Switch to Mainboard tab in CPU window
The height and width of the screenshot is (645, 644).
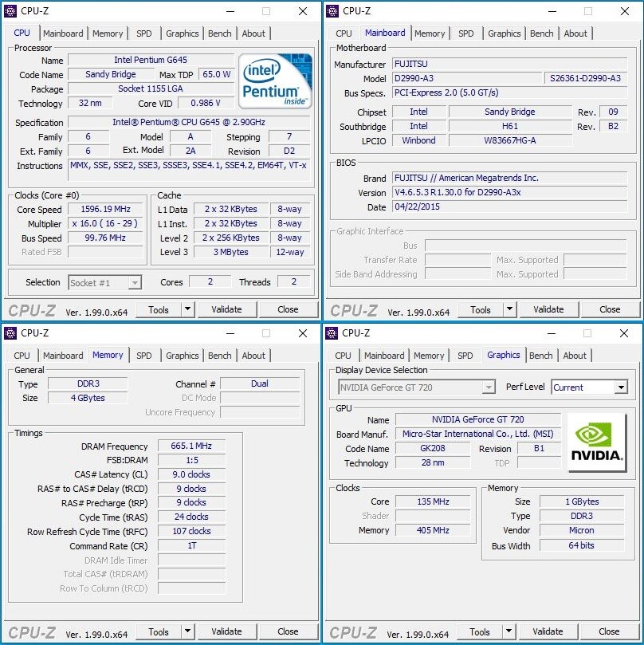pos(63,33)
